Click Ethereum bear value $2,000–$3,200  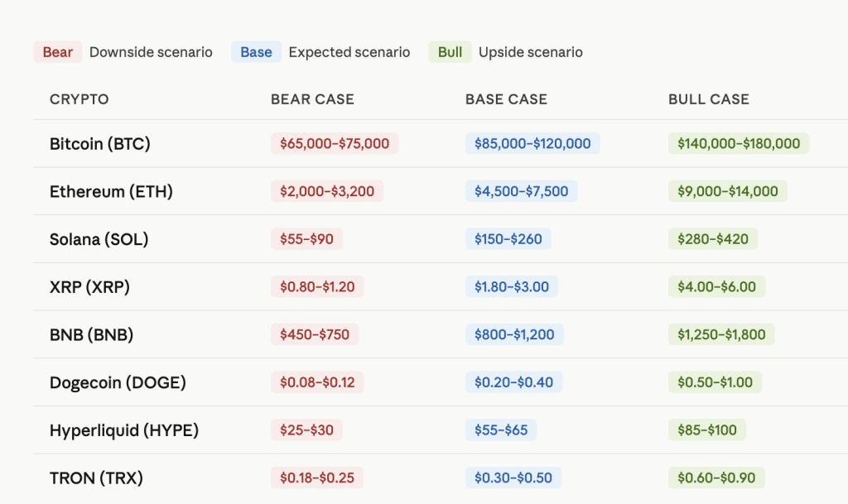[327, 191]
